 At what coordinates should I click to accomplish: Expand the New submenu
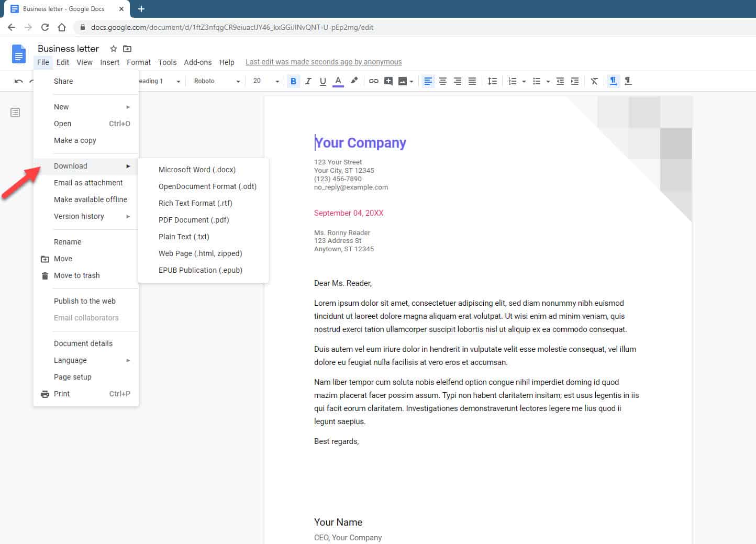(86, 107)
